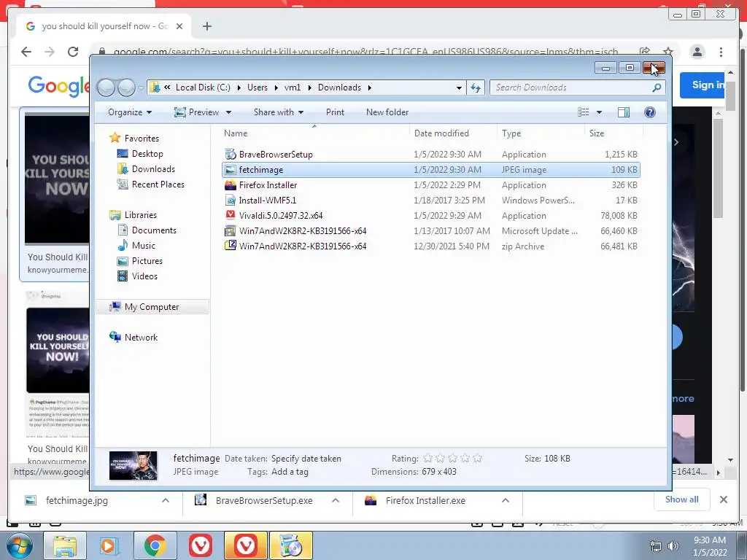Viewport: 747px width, 560px height.
Task: Click the fetchimage JPEG file icon
Action: (230, 169)
